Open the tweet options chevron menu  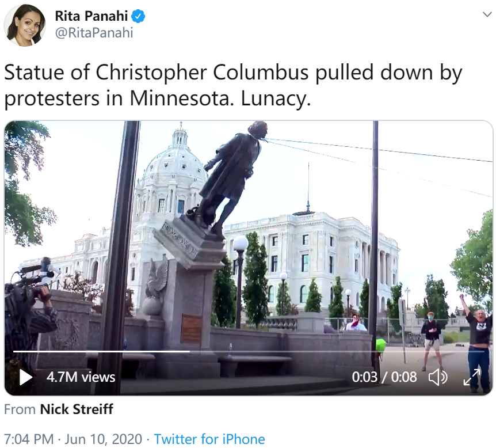click(x=487, y=14)
